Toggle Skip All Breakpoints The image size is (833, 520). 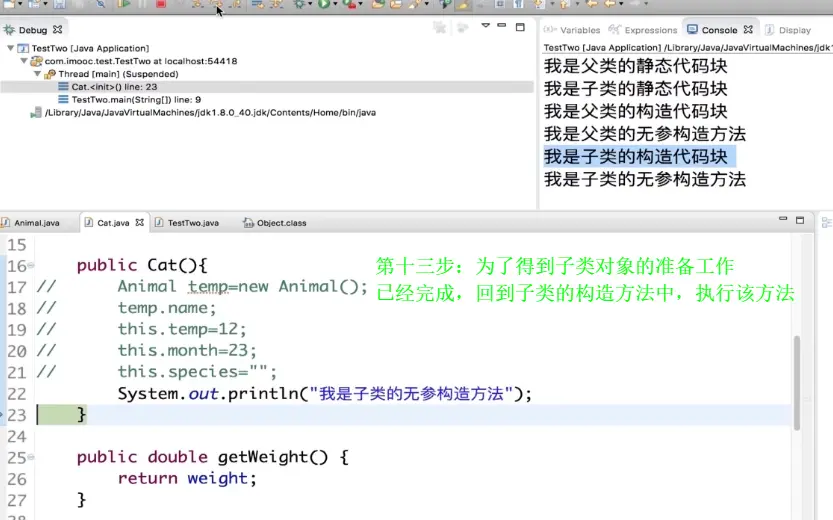[x=100, y=4]
